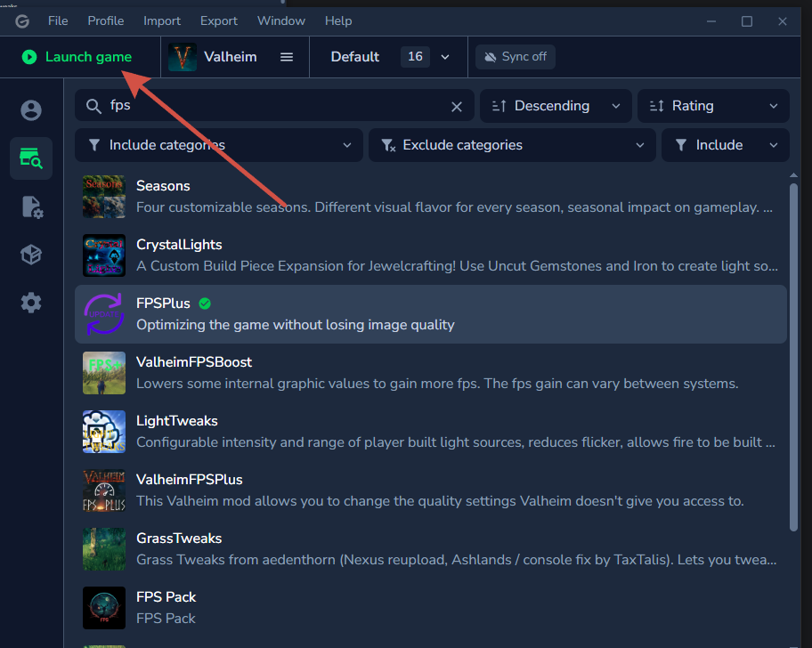This screenshot has height=648, width=812.
Task: Open the modpack cube sidebar icon
Action: point(31,255)
